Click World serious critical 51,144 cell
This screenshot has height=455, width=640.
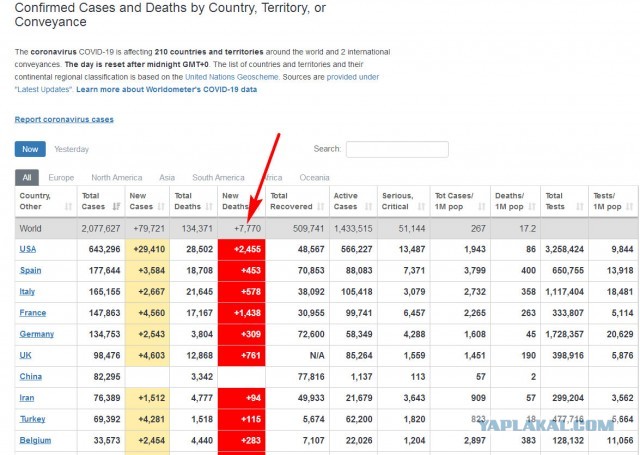coord(404,229)
